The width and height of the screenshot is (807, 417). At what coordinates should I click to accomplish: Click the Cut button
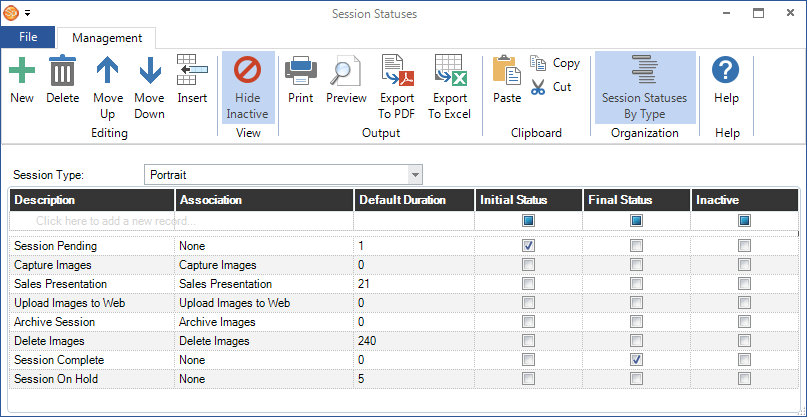click(552, 87)
